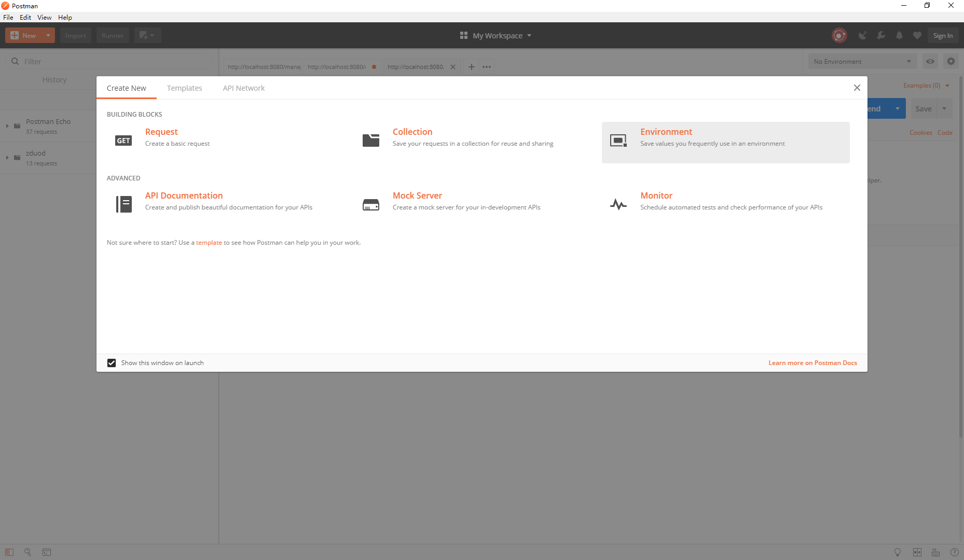The height and width of the screenshot is (560, 964).
Task: Click the Import button
Action: click(x=76, y=35)
